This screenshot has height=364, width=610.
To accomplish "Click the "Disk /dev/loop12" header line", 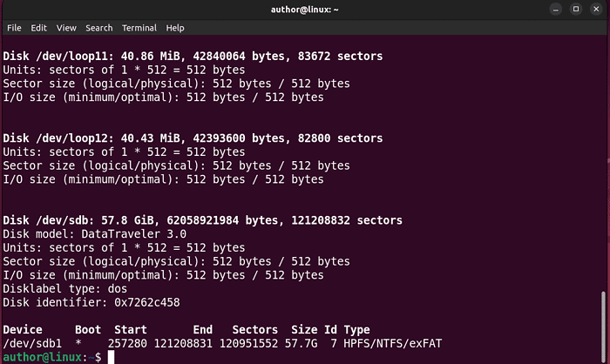I will coord(193,138).
